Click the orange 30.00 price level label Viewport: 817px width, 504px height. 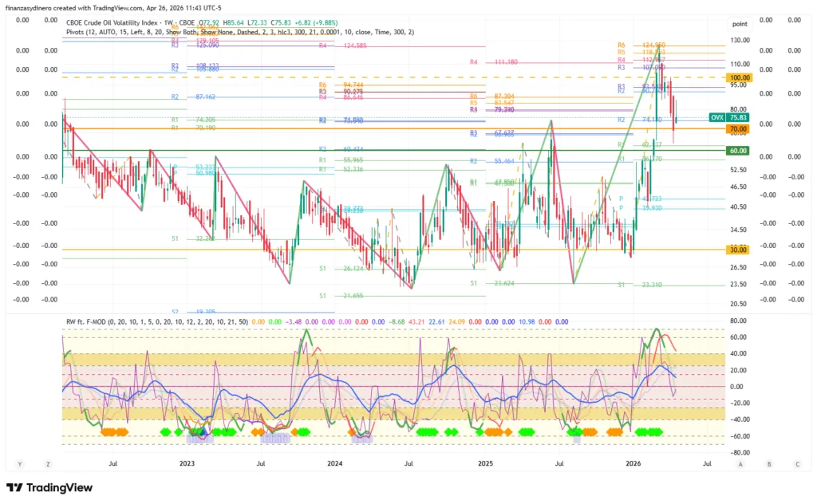click(x=737, y=250)
